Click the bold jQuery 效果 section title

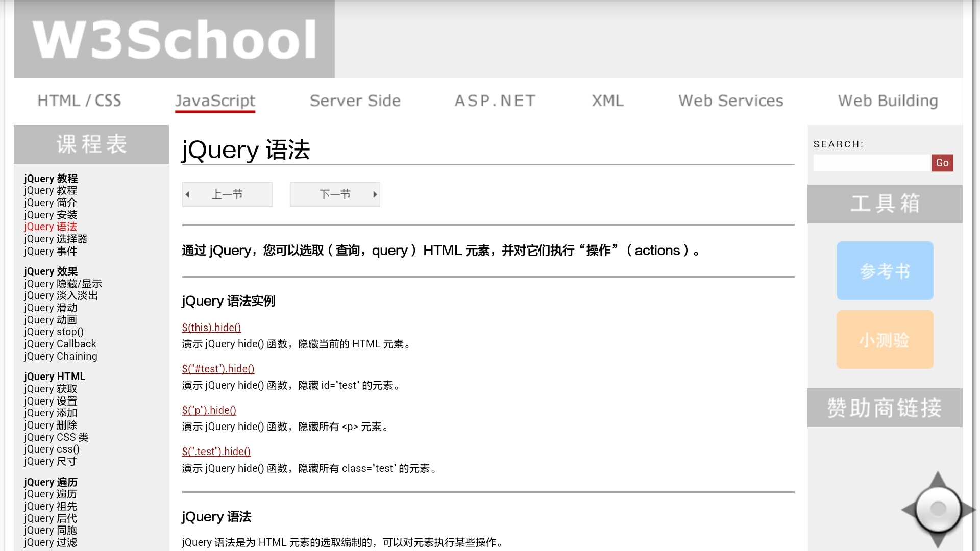tap(51, 271)
